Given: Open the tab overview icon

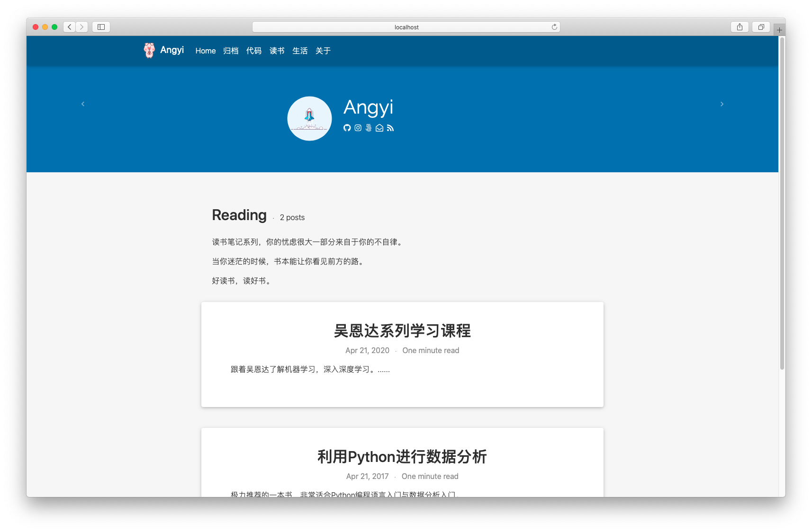Looking at the screenshot, I should (x=760, y=27).
